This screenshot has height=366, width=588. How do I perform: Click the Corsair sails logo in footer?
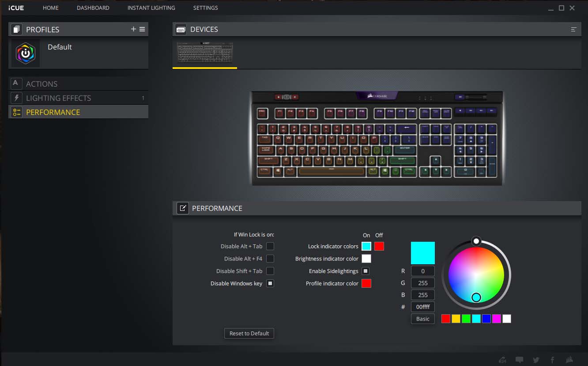coord(569,360)
